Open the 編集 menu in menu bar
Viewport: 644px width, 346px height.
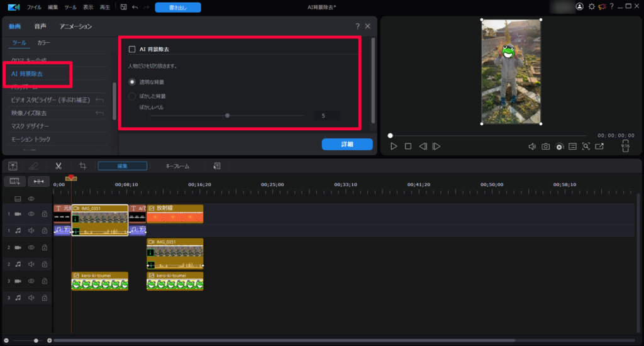53,8
